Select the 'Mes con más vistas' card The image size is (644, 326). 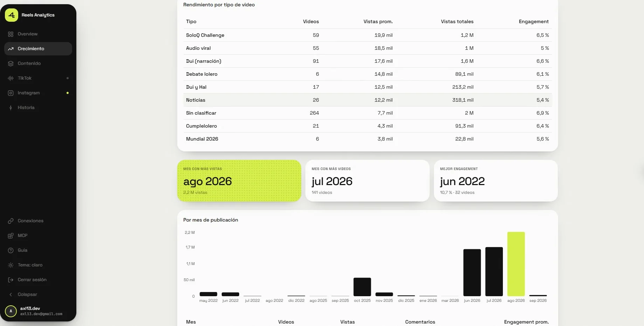tap(239, 181)
